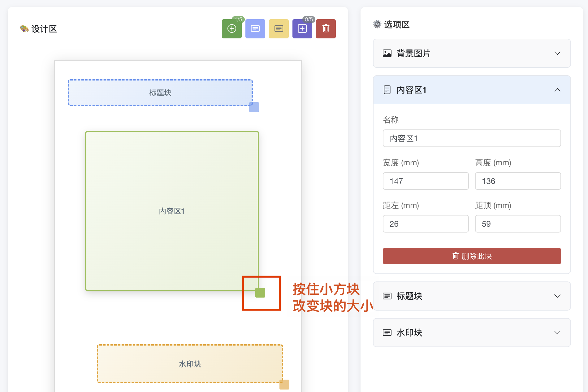The width and height of the screenshot is (588, 392).
Task: Click the blue resize handle of 标题块
Action: 254,107
